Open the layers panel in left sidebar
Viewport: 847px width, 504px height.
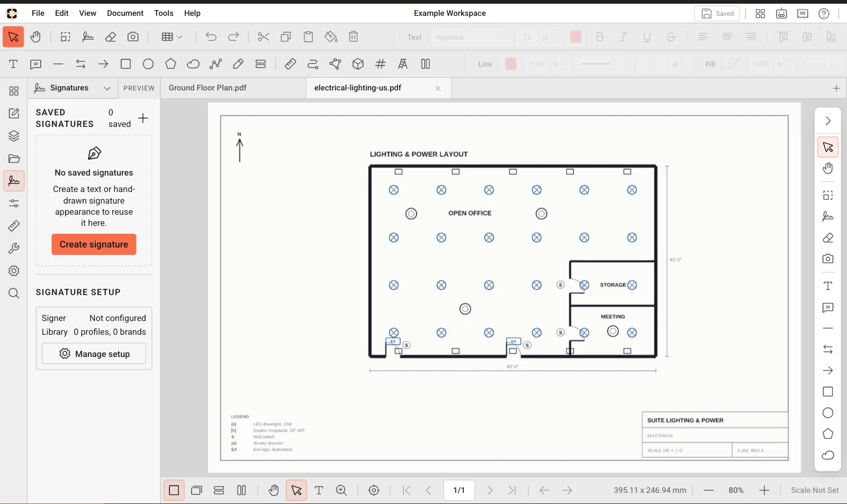tap(14, 136)
